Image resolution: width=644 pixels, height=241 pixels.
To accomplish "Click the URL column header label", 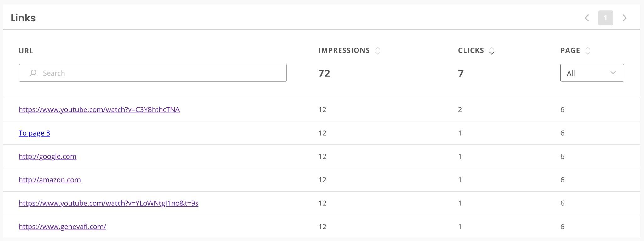I will [26, 51].
